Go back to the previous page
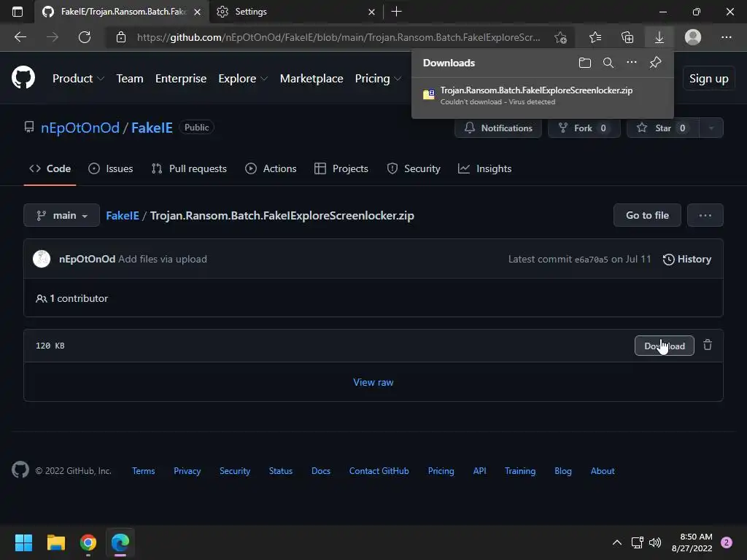This screenshot has height=560, width=747. point(20,37)
